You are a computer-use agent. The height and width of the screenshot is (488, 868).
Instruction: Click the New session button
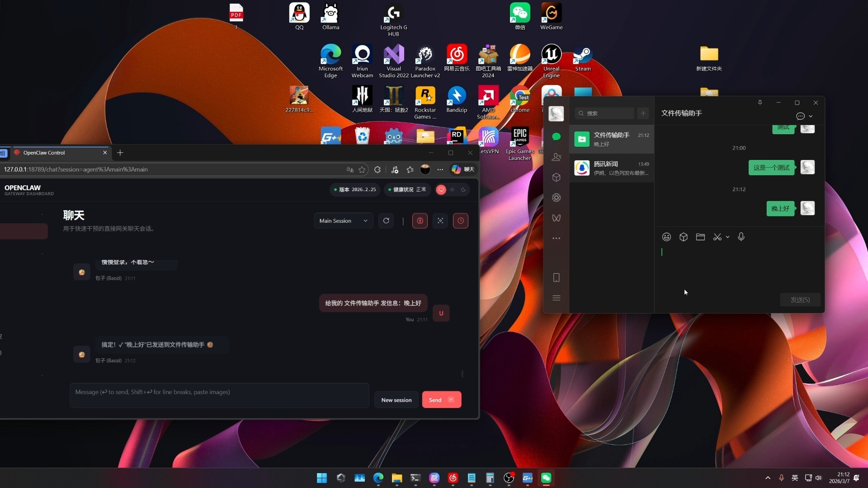(396, 400)
